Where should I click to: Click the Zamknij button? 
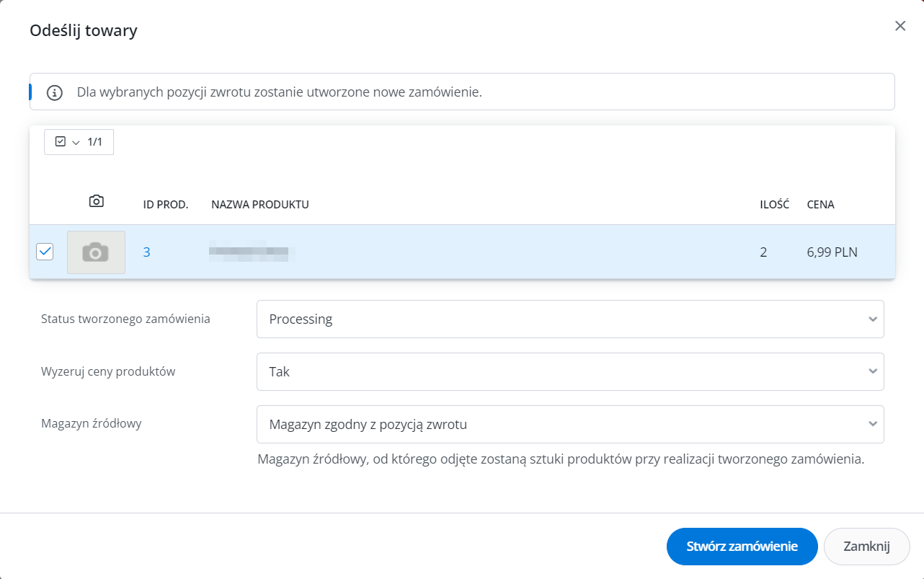867,547
